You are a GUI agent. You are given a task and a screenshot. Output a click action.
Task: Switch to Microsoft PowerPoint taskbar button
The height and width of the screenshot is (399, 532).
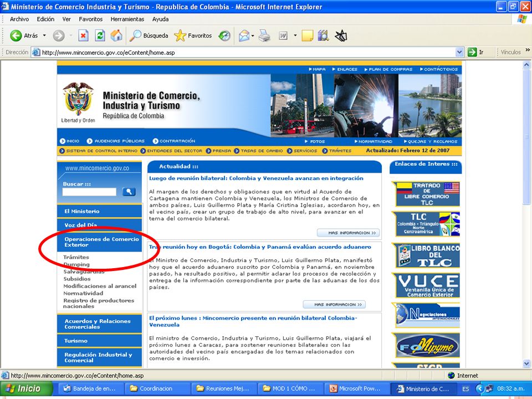point(356,388)
